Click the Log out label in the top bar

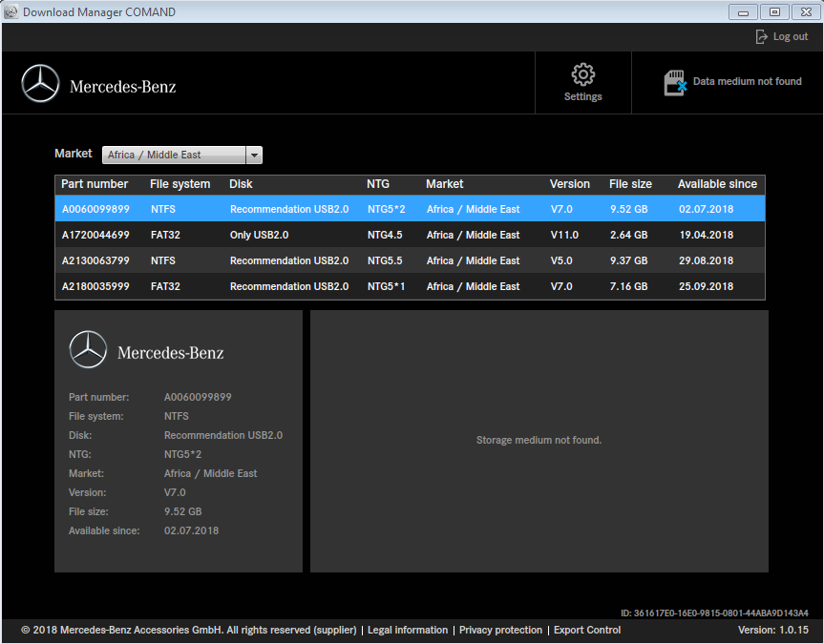(790, 36)
